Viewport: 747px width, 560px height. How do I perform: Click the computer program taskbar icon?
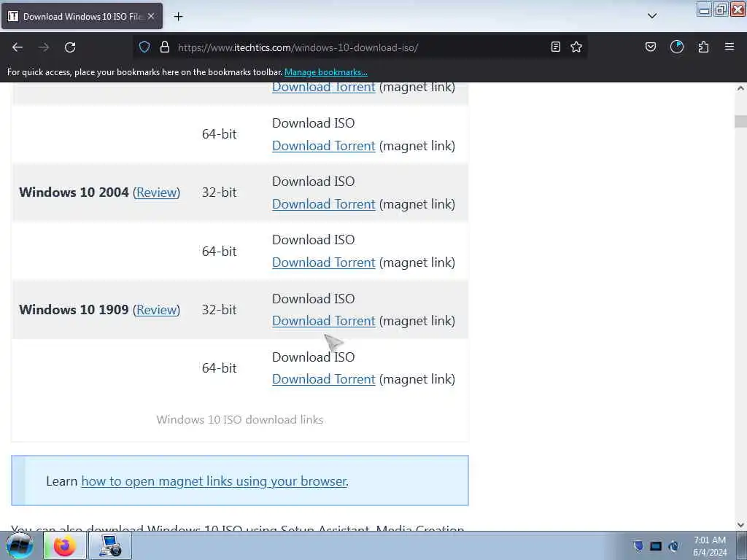click(110, 545)
